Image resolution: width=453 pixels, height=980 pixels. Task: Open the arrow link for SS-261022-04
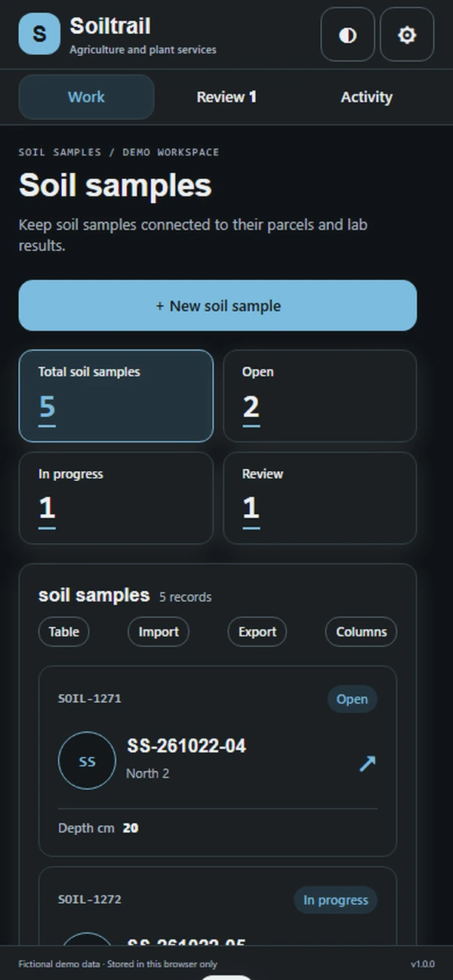pos(367,763)
